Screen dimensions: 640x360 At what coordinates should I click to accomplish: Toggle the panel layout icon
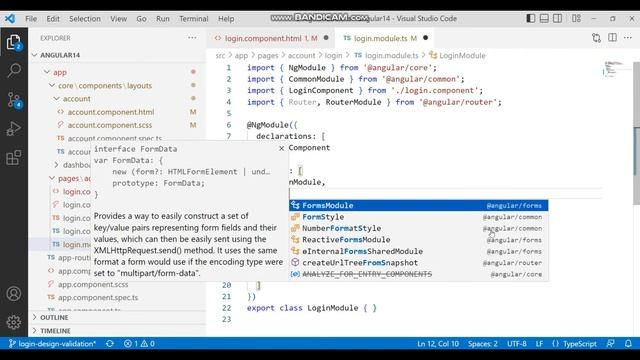pyautogui.click(x=544, y=18)
